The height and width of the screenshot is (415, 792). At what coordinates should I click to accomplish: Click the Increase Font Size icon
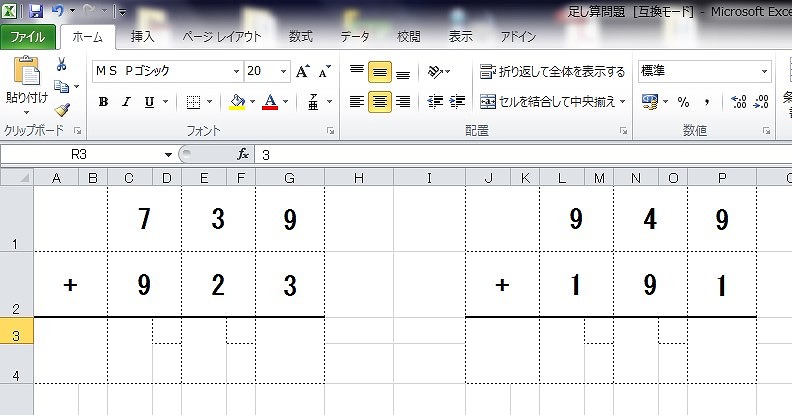click(303, 72)
